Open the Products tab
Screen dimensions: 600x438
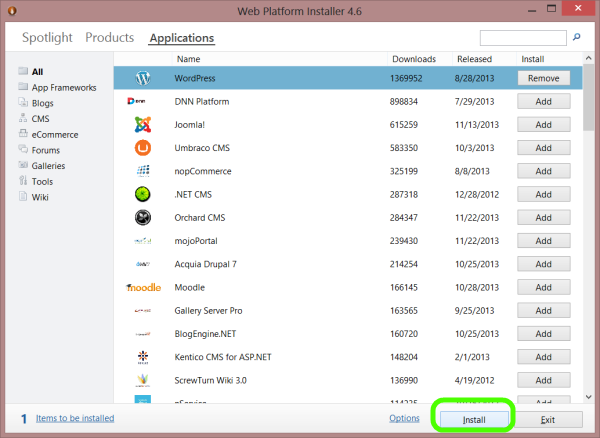pos(110,38)
